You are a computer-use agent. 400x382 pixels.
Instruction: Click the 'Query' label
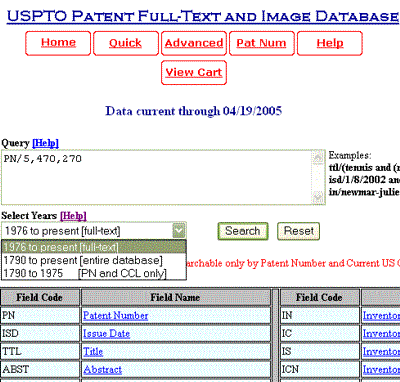[15, 143]
